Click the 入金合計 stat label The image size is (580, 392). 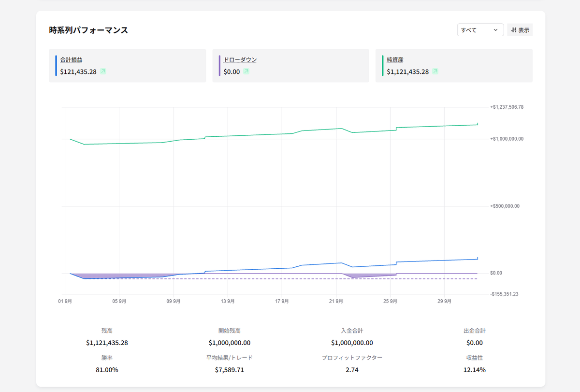(352, 331)
